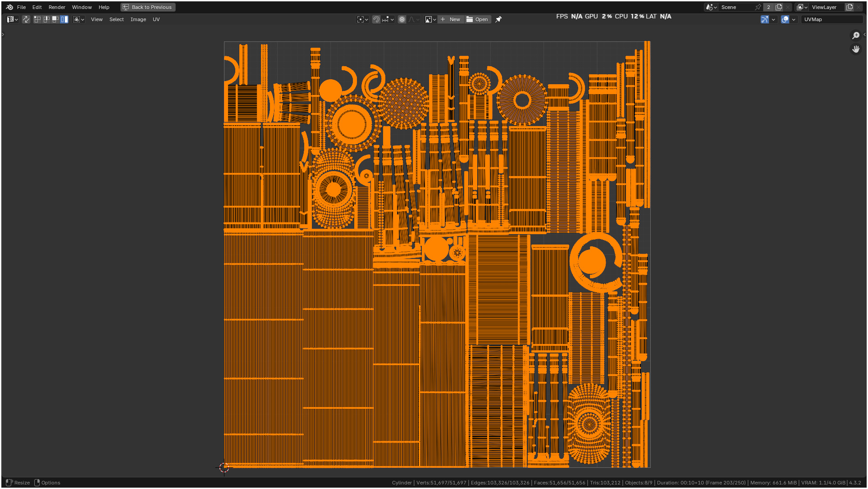
Task: Open editor type dropdown
Action: pyautogui.click(x=12, y=19)
